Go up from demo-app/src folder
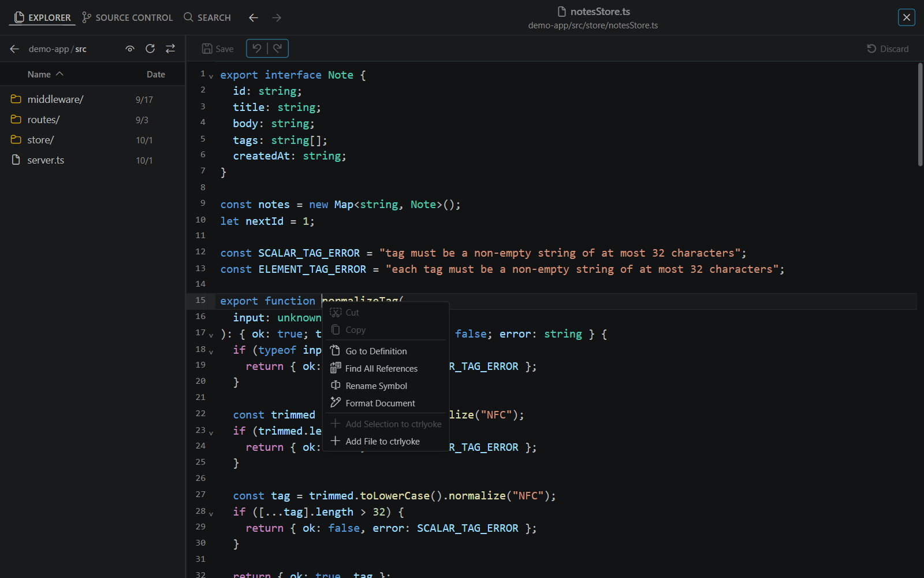 click(14, 49)
